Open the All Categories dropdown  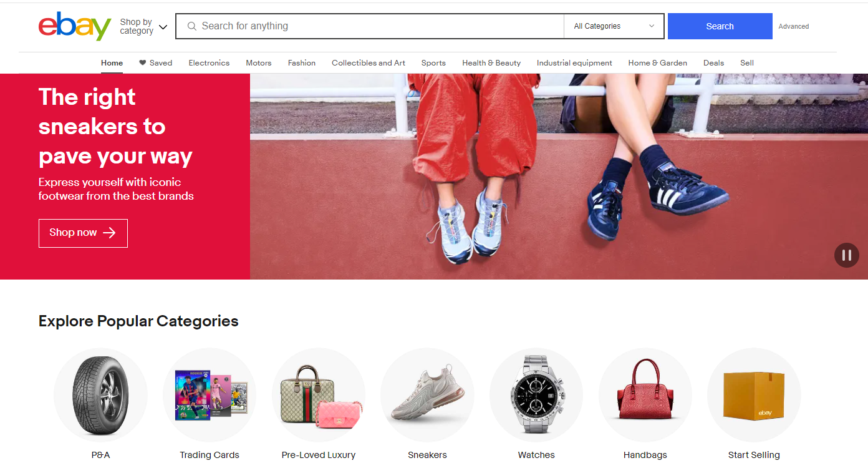614,26
